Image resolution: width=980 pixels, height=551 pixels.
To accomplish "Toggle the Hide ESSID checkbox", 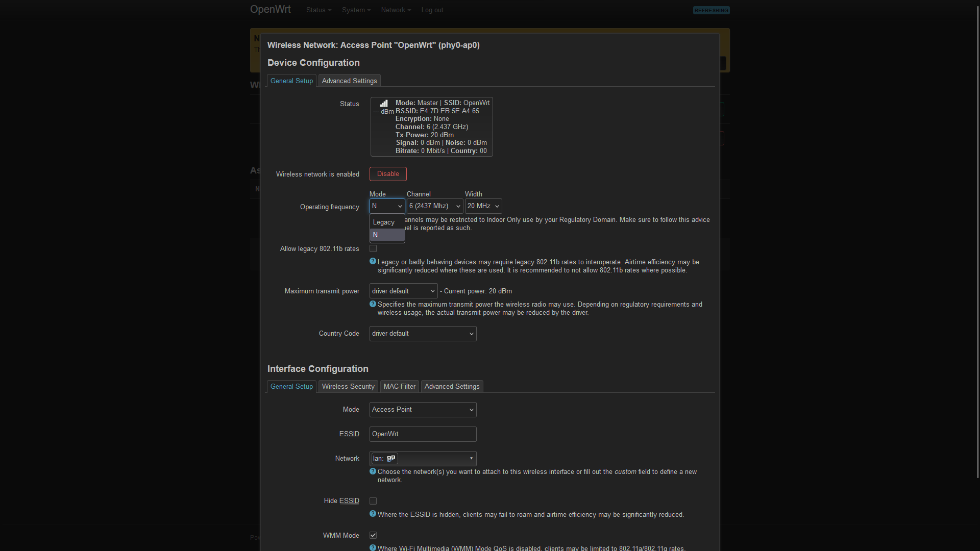I will [373, 501].
